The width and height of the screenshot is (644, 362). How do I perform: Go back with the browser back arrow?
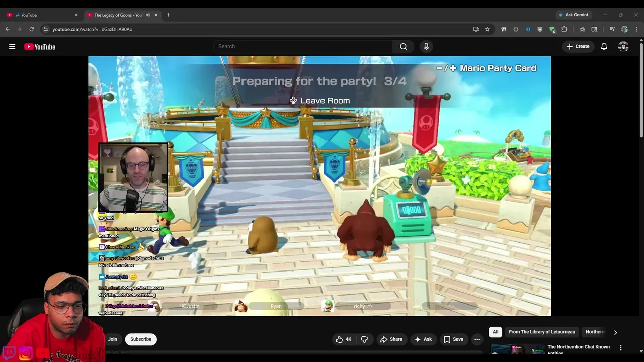(8, 29)
